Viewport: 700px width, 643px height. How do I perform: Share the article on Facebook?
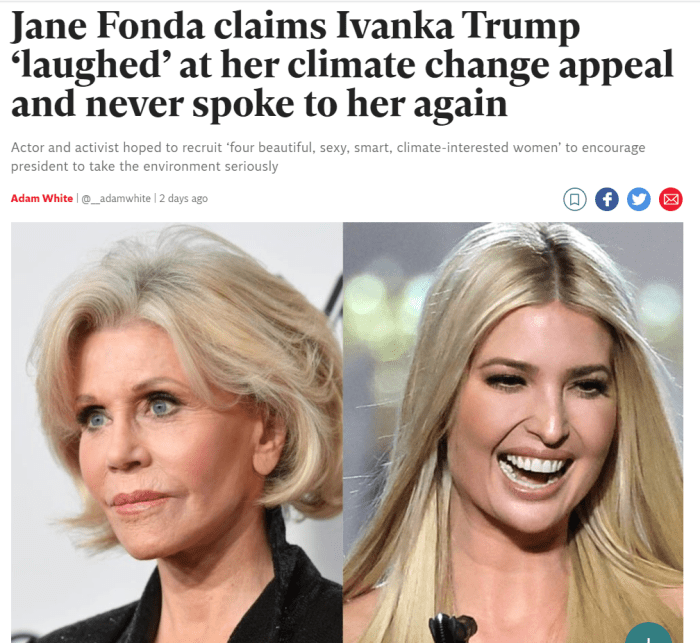pos(607,199)
